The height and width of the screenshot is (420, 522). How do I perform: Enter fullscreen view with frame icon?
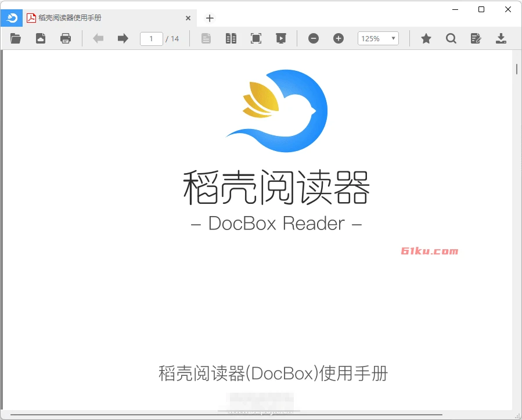(256, 38)
